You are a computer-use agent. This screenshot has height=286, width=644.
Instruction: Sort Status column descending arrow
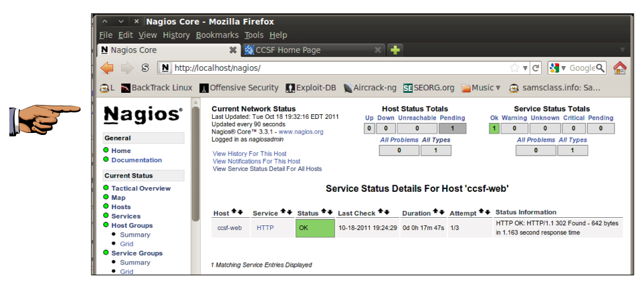(x=330, y=212)
